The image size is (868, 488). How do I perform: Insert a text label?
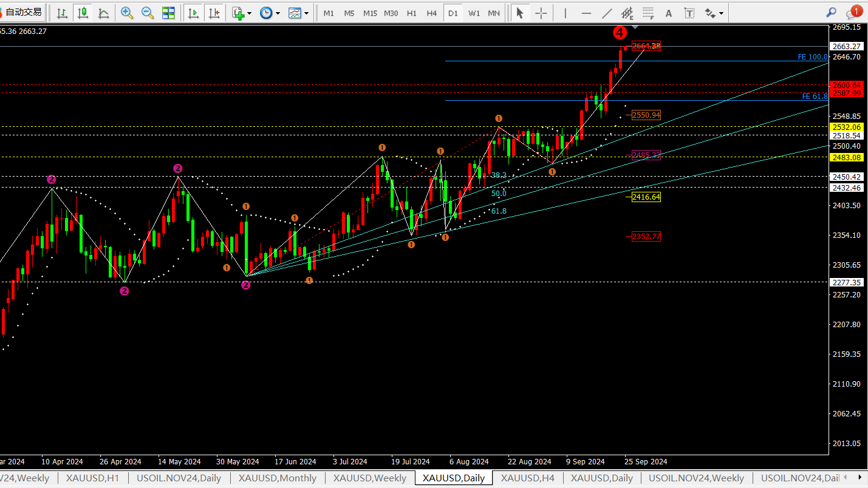(689, 12)
